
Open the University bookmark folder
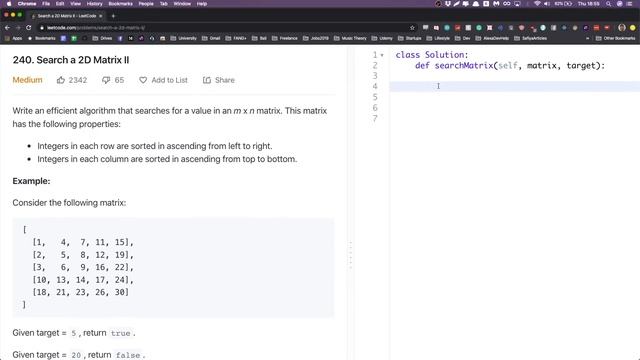pos(183,38)
